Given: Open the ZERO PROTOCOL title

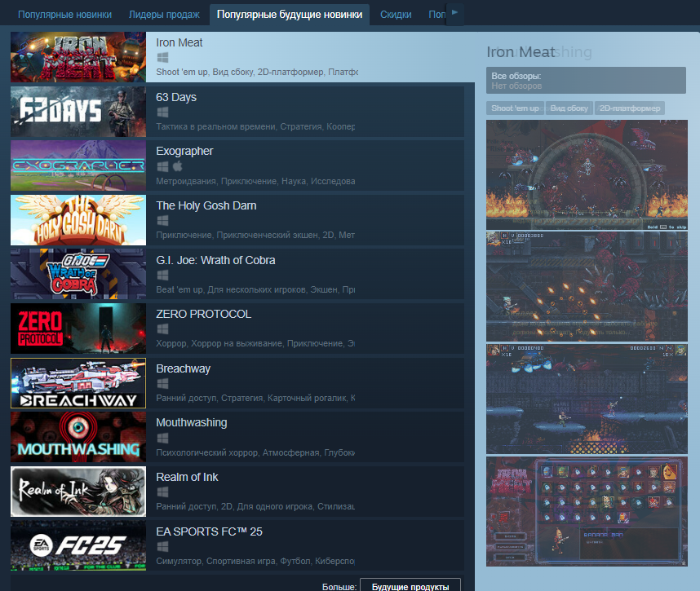Looking at the screenshot, I should click(204, 314).
